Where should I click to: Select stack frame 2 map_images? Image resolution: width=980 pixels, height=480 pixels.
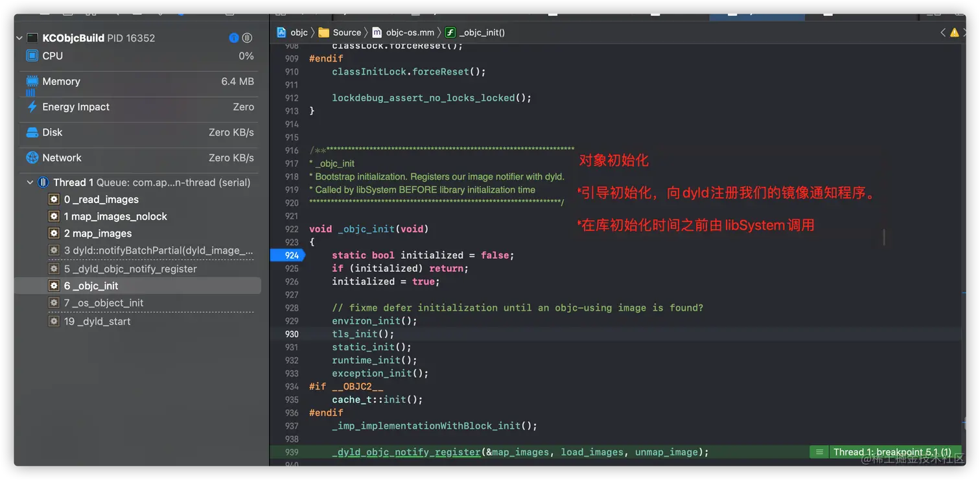click(x=137, y=234)
